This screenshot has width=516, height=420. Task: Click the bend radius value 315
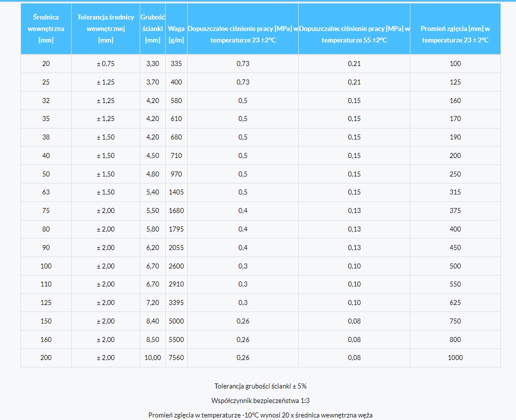click(x=455, y=192)
